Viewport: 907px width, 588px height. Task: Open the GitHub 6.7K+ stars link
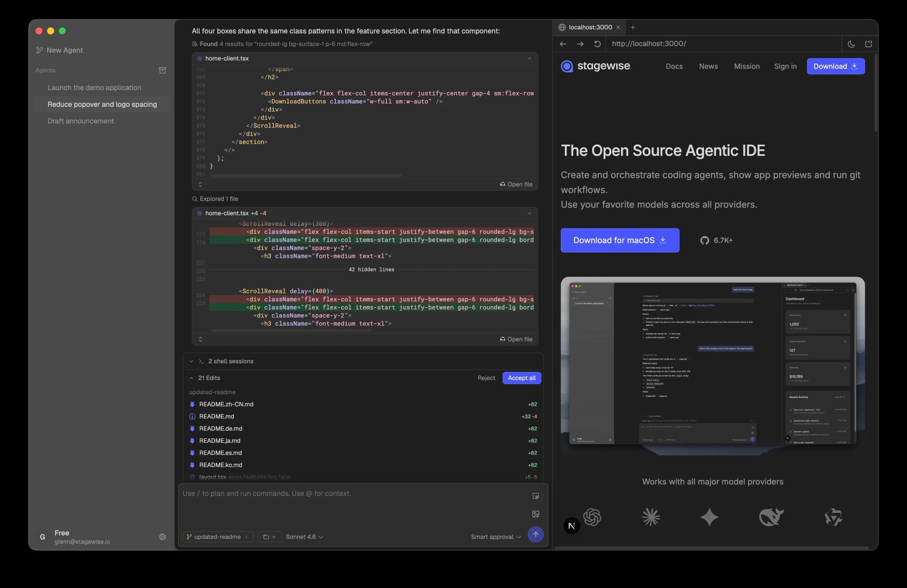[716, 241]
